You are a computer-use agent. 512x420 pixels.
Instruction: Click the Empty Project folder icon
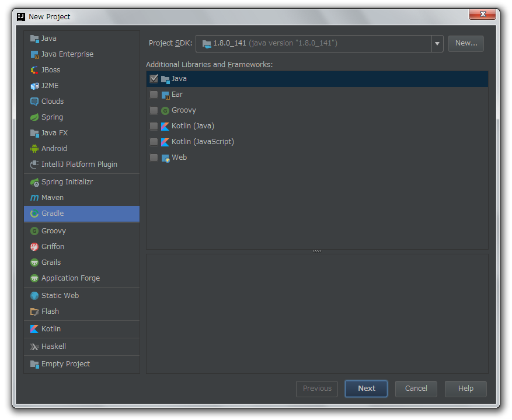pos(34,364)
